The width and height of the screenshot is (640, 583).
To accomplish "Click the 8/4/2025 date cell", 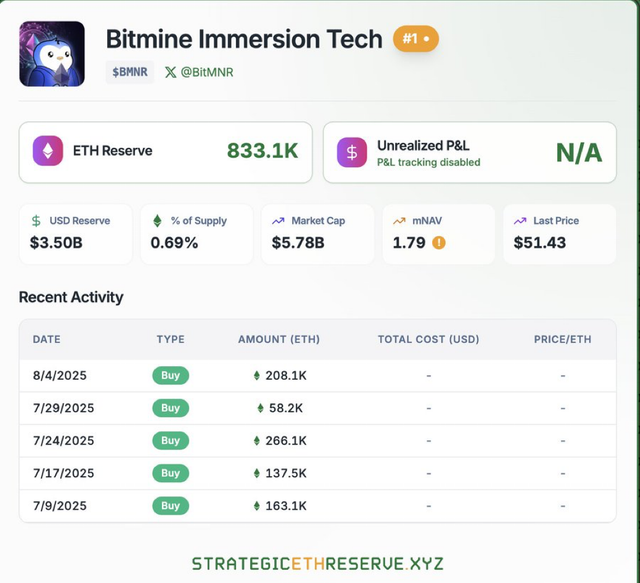I will tap(60, 376).
